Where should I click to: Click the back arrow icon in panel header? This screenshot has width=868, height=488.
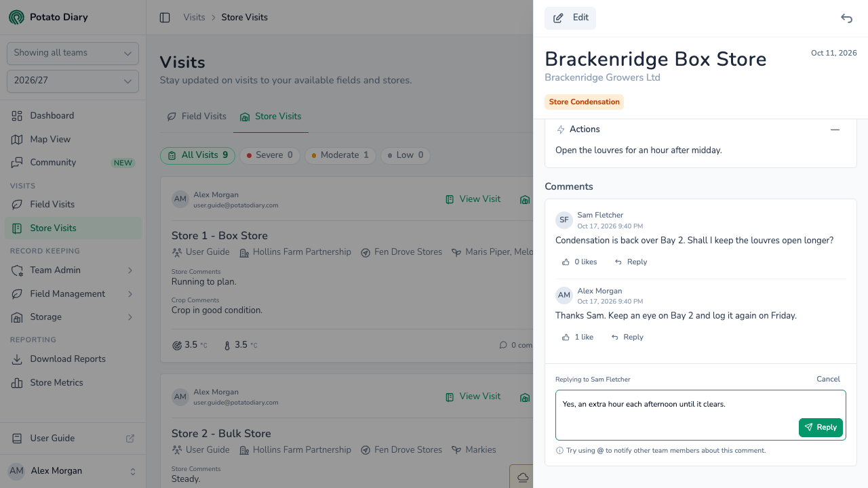pyautogui.click(x=846, y=18)
